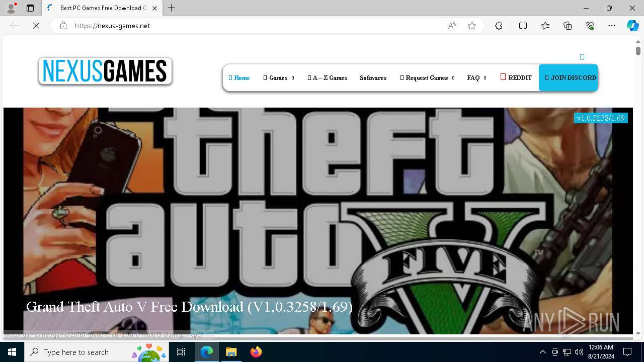Click the taskbar search box
This screenshot has width=644, height=362.
coord(97,352)
